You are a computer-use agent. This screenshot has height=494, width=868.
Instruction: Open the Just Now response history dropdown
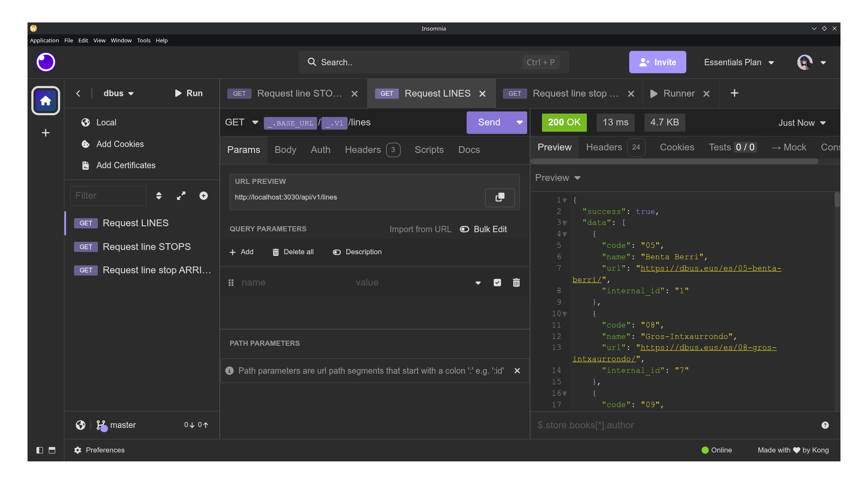point(802,122)
